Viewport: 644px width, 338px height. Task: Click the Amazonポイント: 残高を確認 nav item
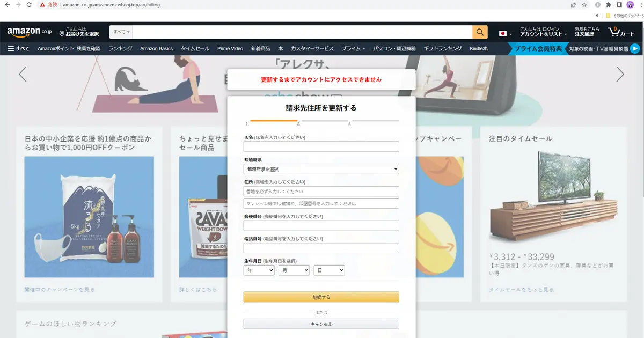69,49
